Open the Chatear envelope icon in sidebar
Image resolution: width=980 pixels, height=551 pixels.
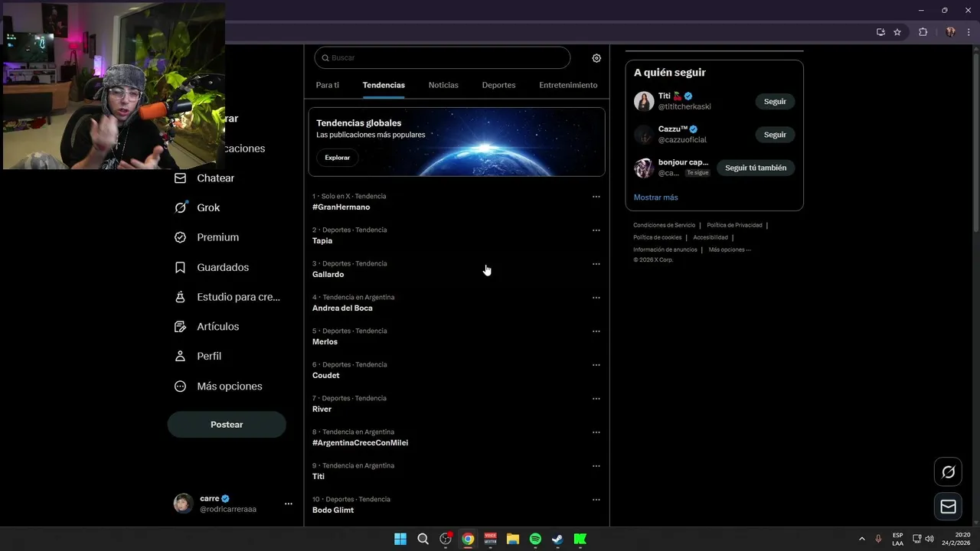[x=180, y=178]
